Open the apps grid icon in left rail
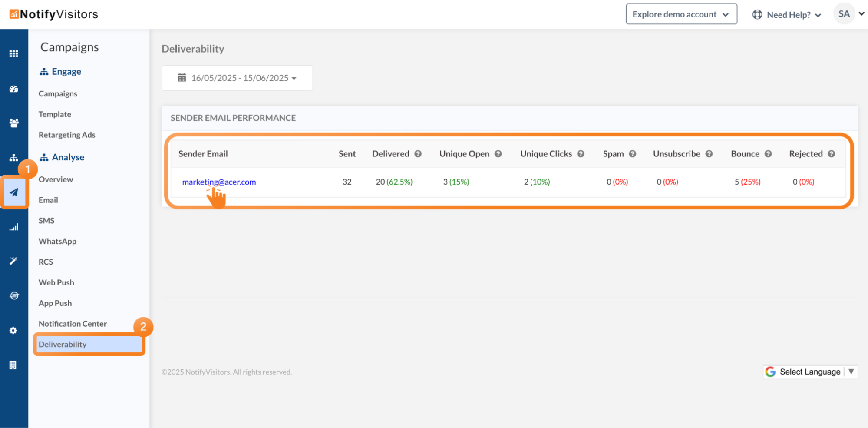868x428 pixels. coord(14,53)
